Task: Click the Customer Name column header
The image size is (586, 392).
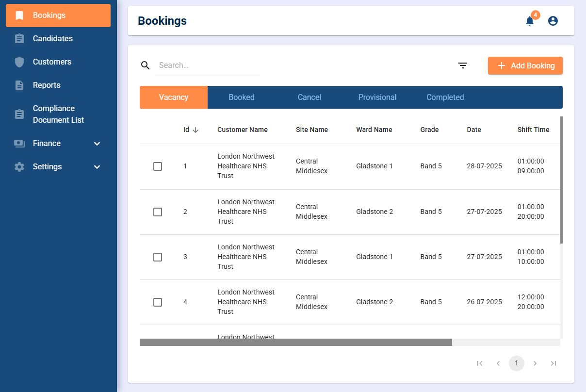Action: click(x=243, y=130)
